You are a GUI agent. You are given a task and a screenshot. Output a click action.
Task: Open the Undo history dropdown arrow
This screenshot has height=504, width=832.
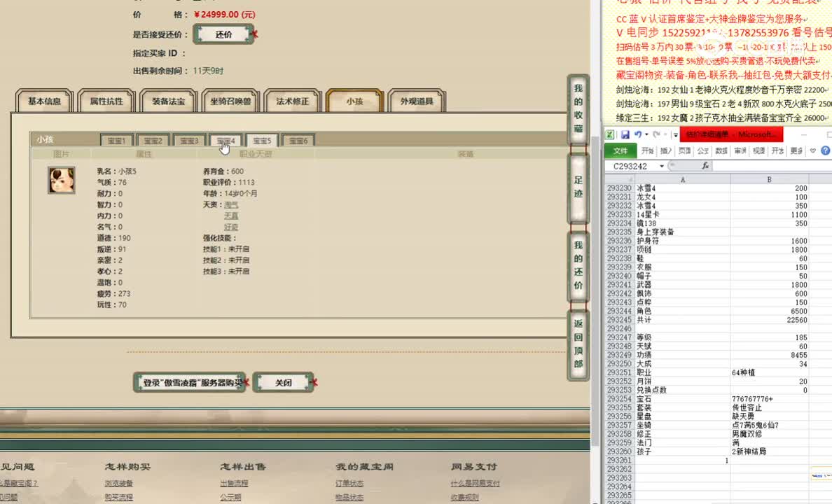pyautogui.click(x=646, y=134)
